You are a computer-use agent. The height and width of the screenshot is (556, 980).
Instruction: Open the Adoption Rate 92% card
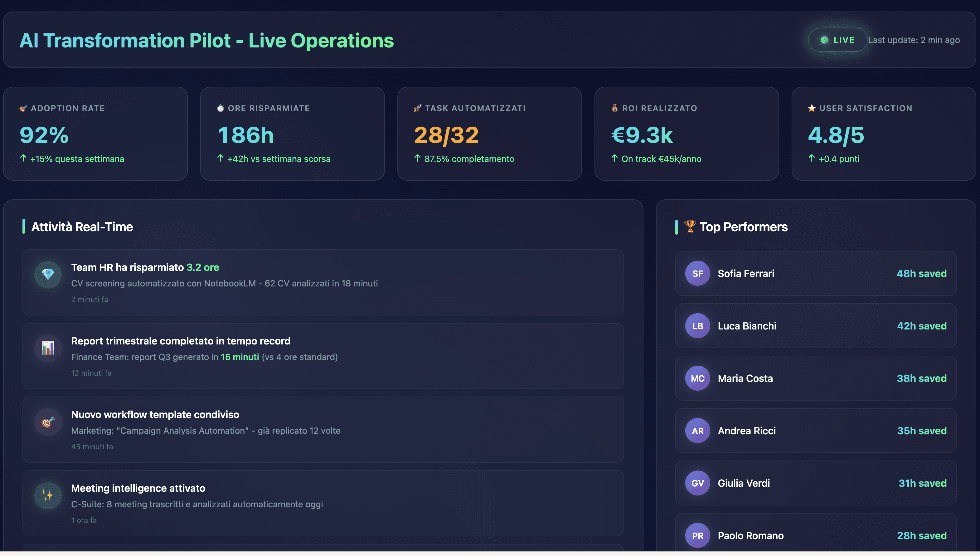click(x=95, y=134)
